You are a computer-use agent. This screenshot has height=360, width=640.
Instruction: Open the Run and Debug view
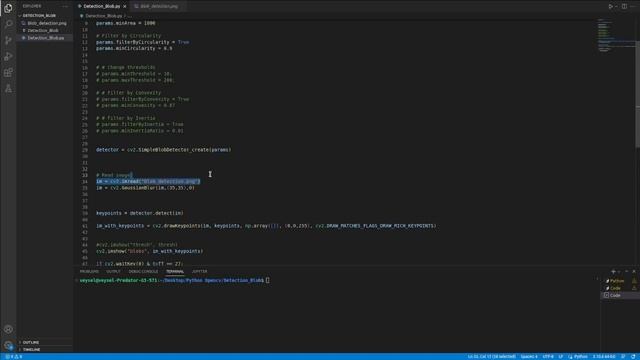tap(8, 56)
